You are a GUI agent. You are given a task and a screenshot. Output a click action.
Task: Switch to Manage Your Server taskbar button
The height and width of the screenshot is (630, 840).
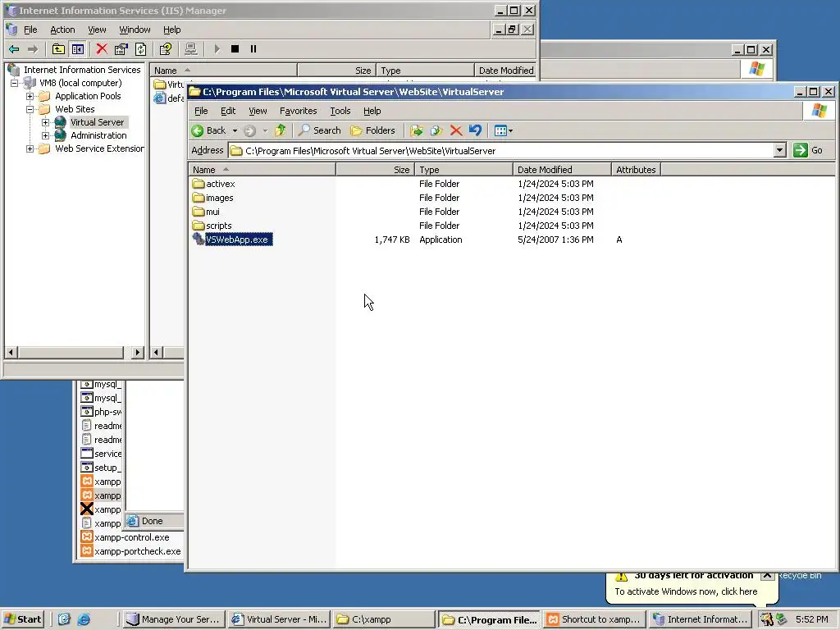[x=173, y=619]
